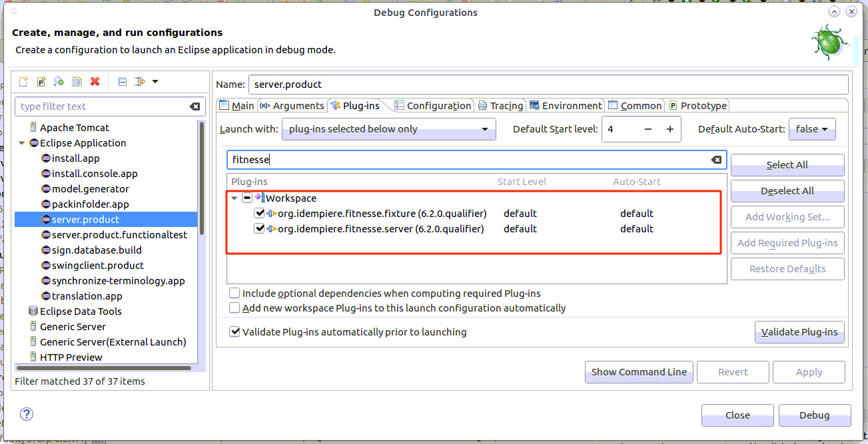
Task: Click the Show Command Line button
Action: (639, 372)
